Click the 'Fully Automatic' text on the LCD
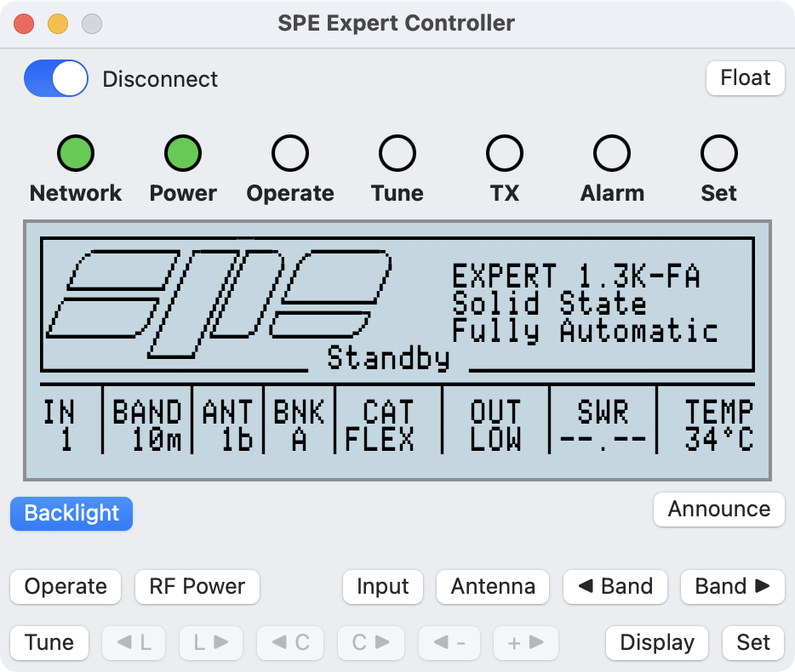 [x=585, y=331]
